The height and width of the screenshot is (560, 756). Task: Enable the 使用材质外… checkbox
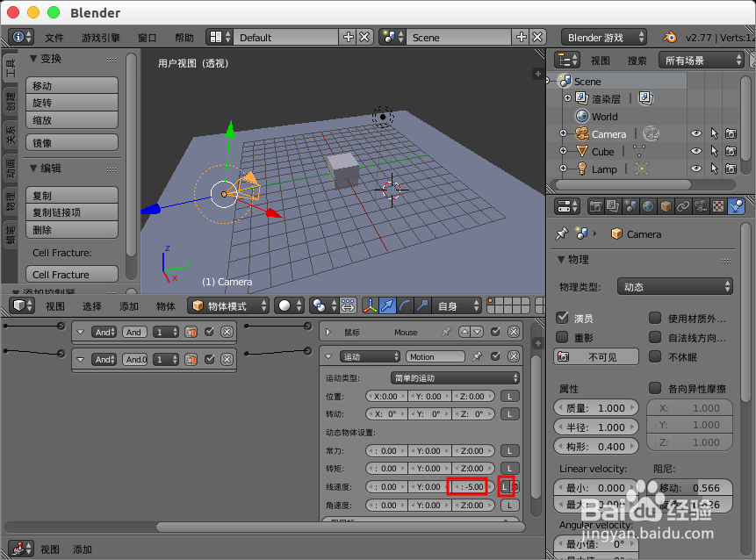(655, 318)
